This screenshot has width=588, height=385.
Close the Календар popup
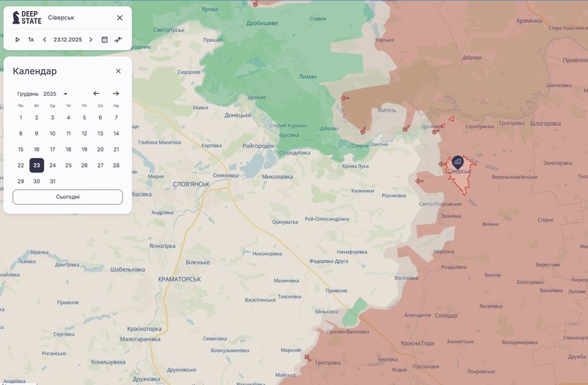tap(118, 71)
